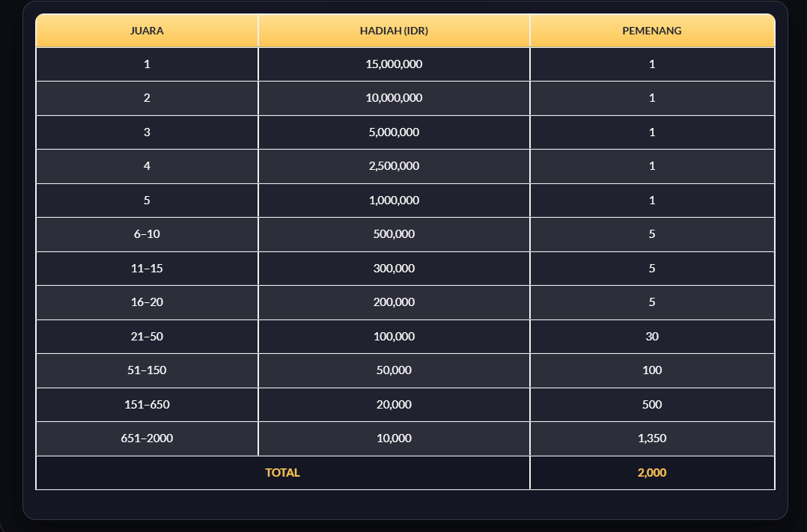Select the 1,000,000 prize cell

[394, 201]
